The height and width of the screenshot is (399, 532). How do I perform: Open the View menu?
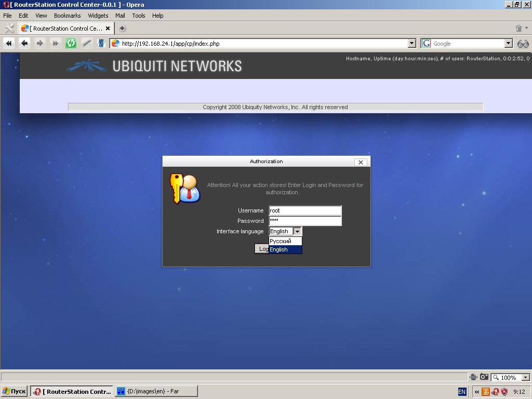click(41, 16)
